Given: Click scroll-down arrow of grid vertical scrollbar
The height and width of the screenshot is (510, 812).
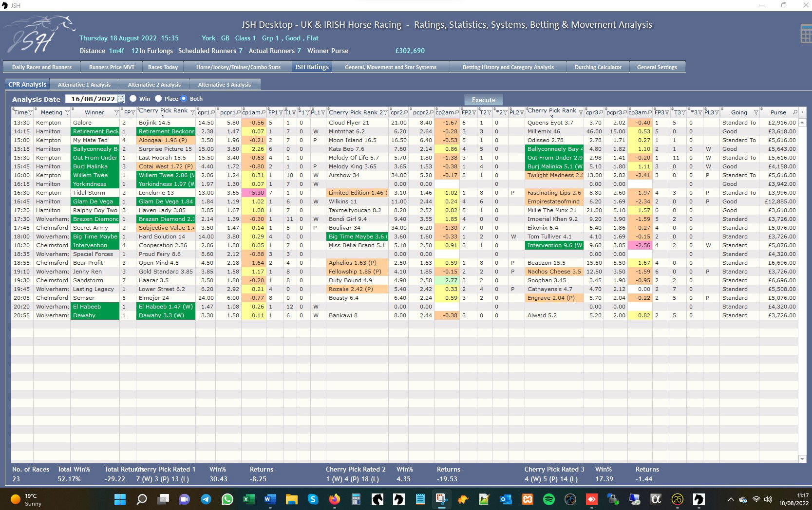Looking at the screenshot, I should (802, 459).
